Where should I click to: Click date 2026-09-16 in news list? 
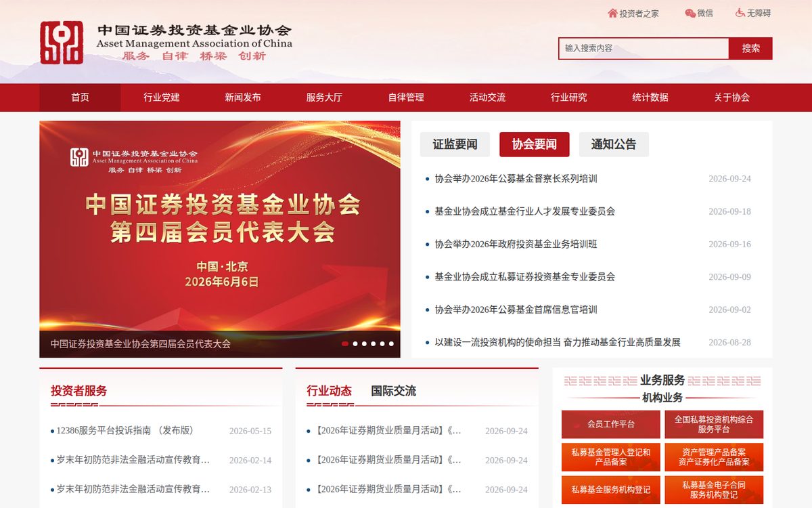[729, 244]
